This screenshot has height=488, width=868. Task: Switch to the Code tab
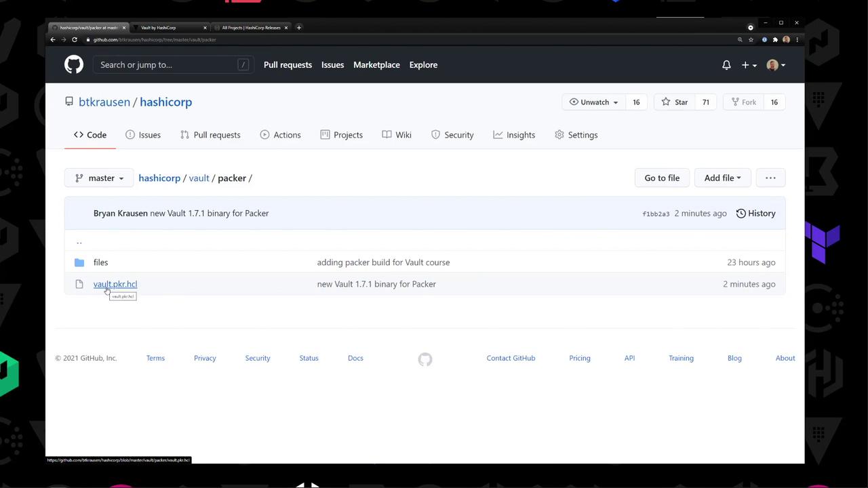click(x=90, y=135)
